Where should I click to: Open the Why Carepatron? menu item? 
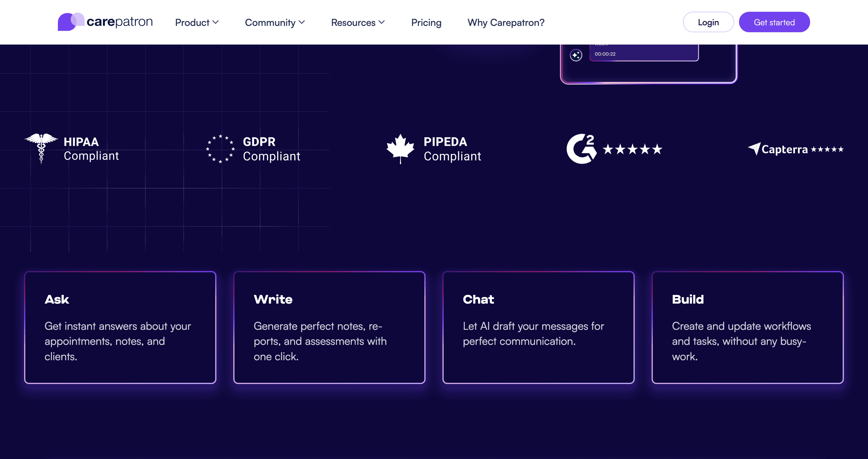tap(505, 22)
